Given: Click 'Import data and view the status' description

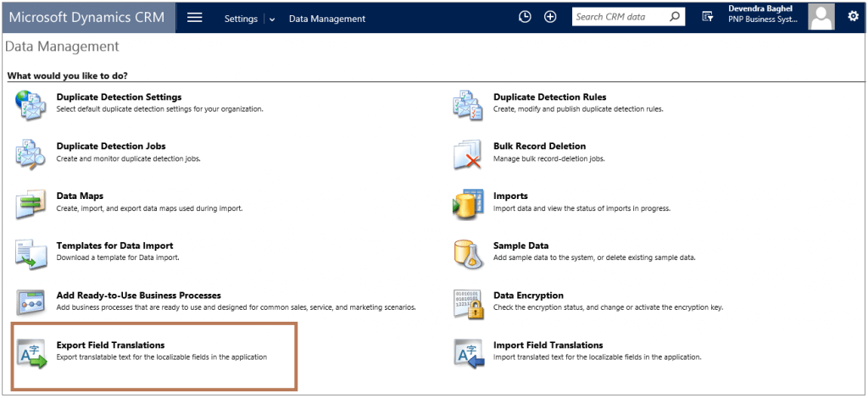Looking at the screenshot, I should click(x=581, y=209).
